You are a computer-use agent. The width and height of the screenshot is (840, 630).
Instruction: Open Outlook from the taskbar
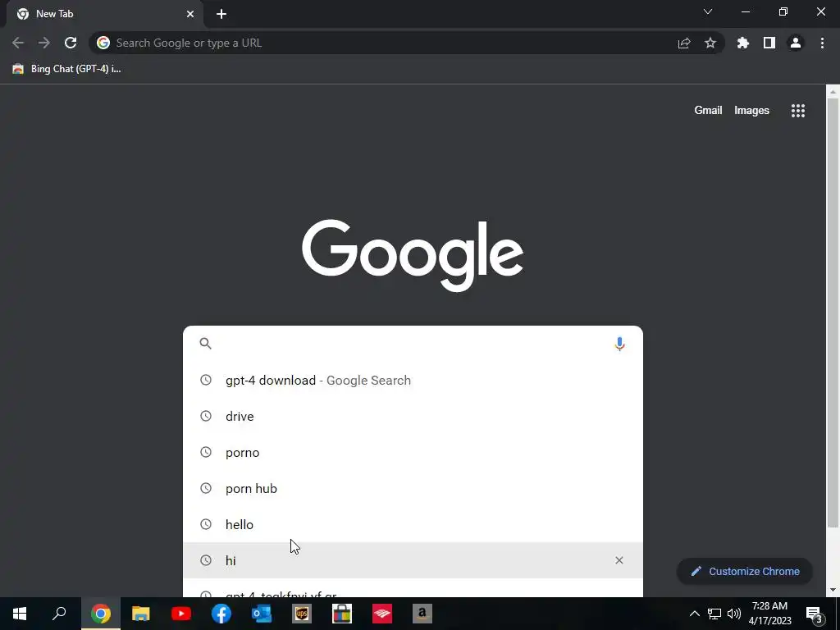(262, 614)
